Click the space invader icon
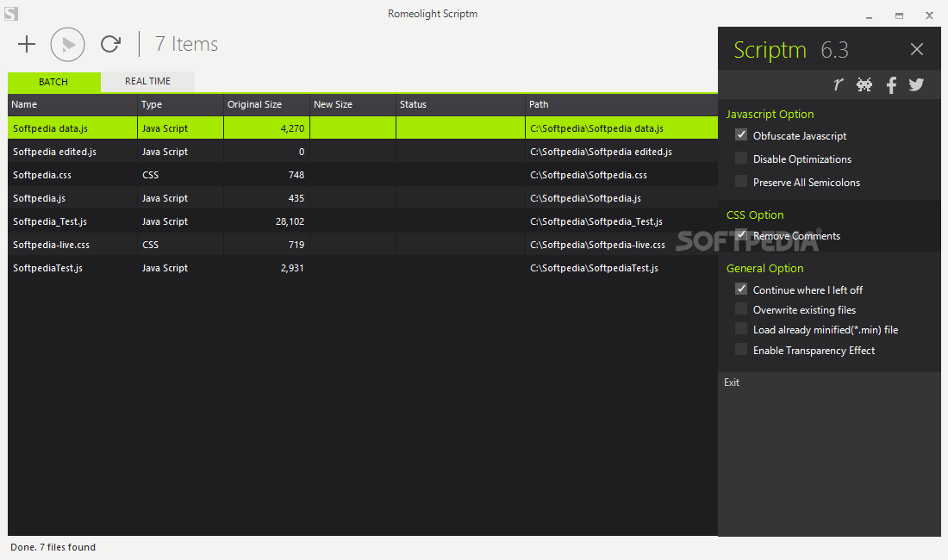Viewport: 948px width, 560px height. 864,84
